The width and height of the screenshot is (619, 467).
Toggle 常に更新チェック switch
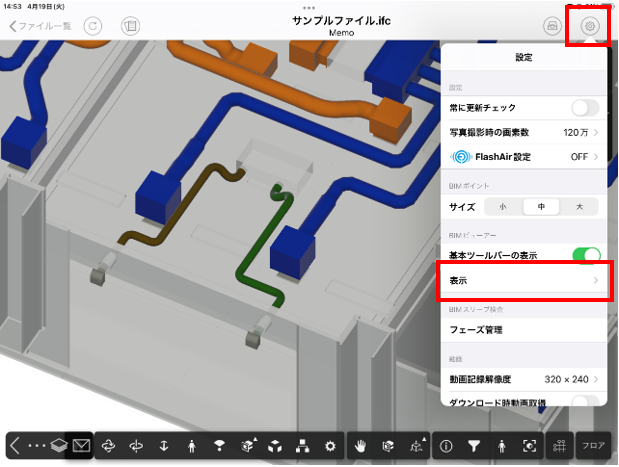pos(585,107)
